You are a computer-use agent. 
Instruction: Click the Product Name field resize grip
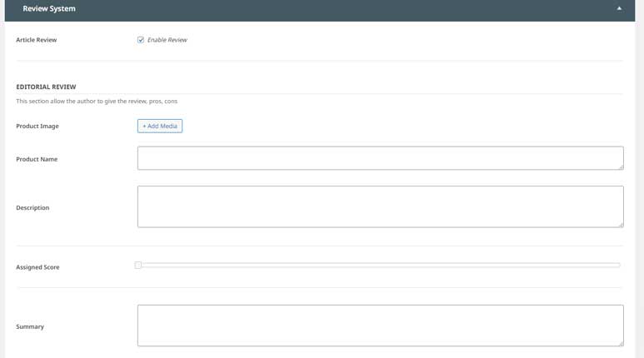pyautogui.click(x=620, y=167)
